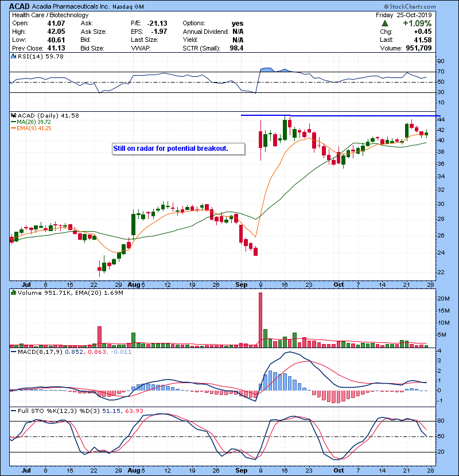Click the Health Care / Biotechnology sector label
This screenshot has width=459, height=476.
[x=50, y=15]
